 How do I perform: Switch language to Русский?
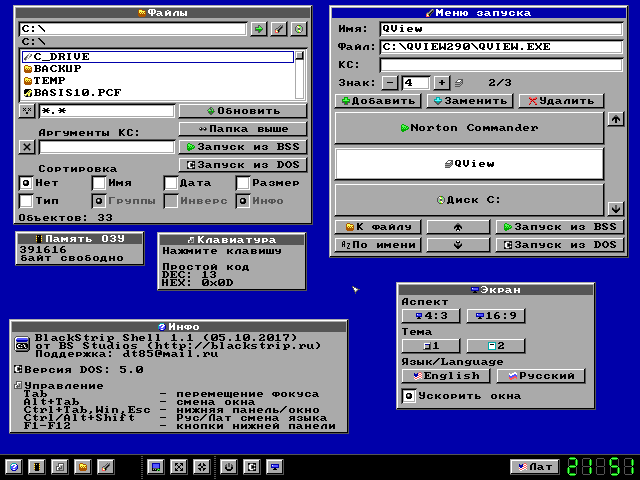coord(541,376)
